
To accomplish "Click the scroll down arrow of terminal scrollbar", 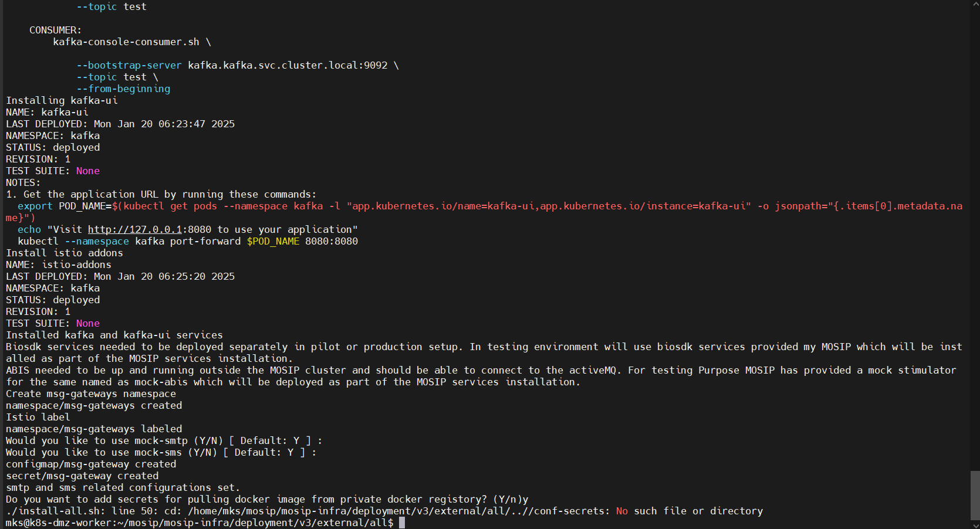I will 975,524.
